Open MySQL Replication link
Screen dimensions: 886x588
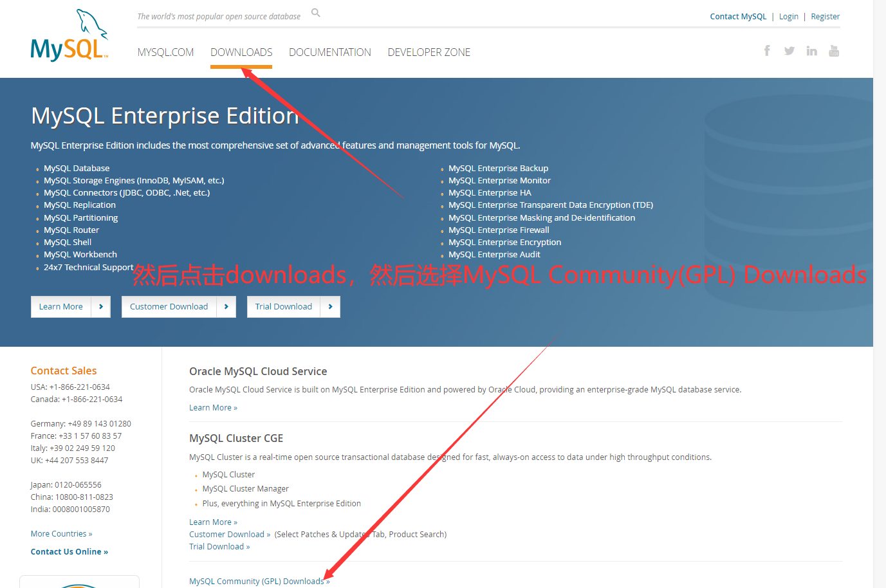tap(80, 205)
